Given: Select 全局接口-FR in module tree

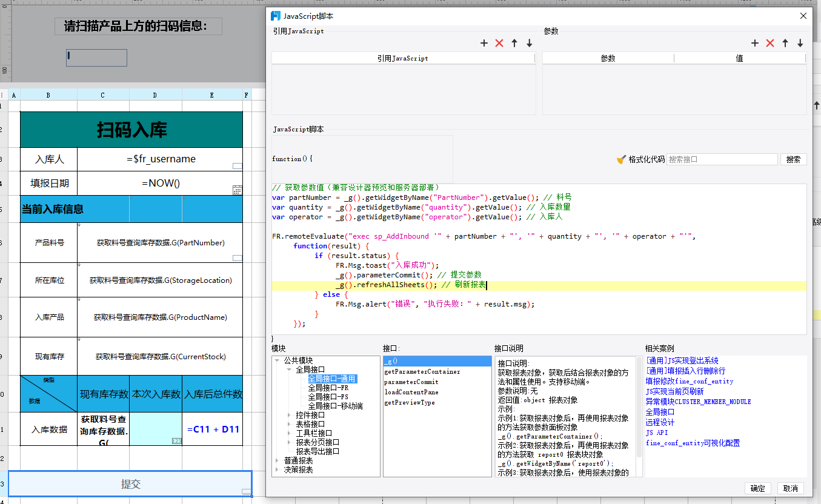Looking at the screenshot, I should [x=328, y=388].
